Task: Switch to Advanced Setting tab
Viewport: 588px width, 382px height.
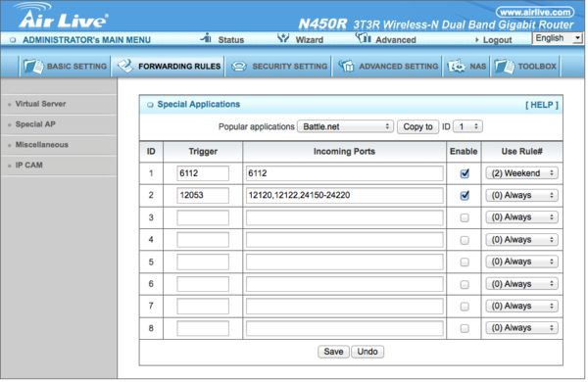Action: 387,67
